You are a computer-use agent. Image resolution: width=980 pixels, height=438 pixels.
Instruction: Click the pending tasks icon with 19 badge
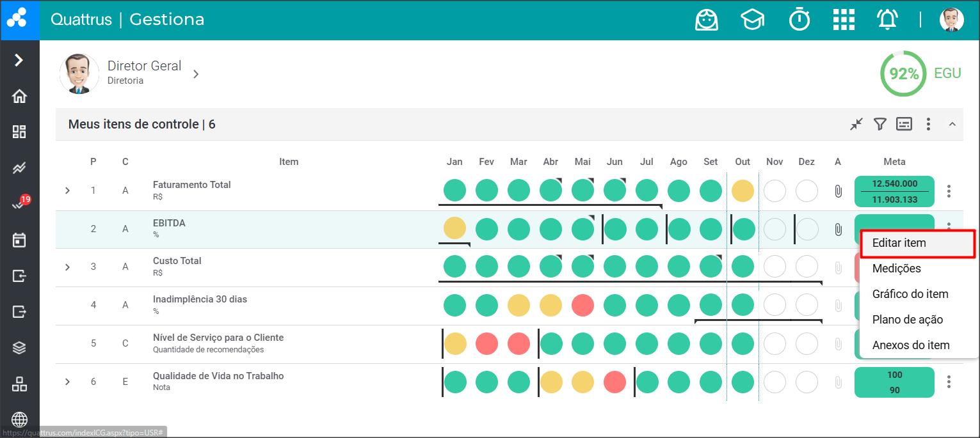tap(19, 204)
